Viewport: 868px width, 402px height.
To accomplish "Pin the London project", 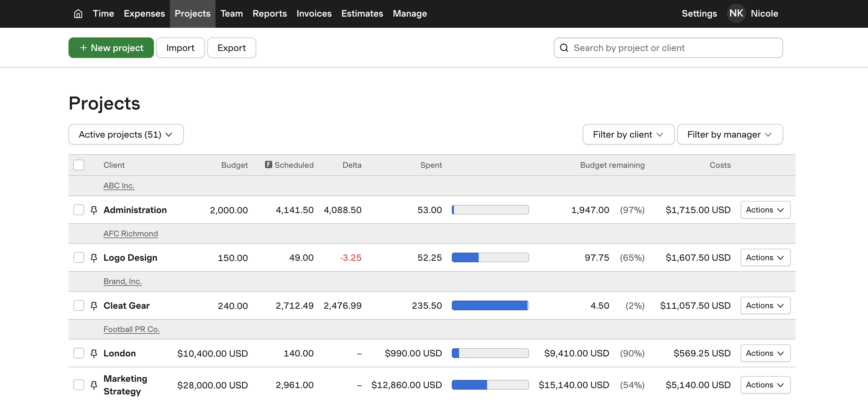I will tap(94, 353).
